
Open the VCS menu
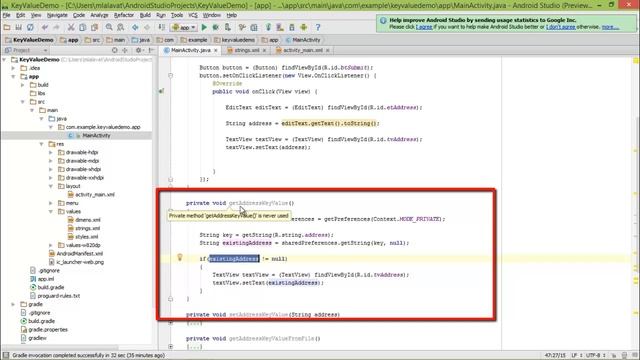193,15
